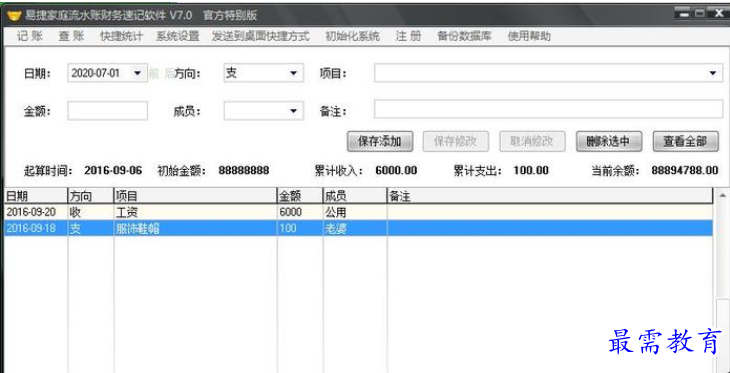Open the 使用帮助 menu
730x373 pixels.
(529, 36)
